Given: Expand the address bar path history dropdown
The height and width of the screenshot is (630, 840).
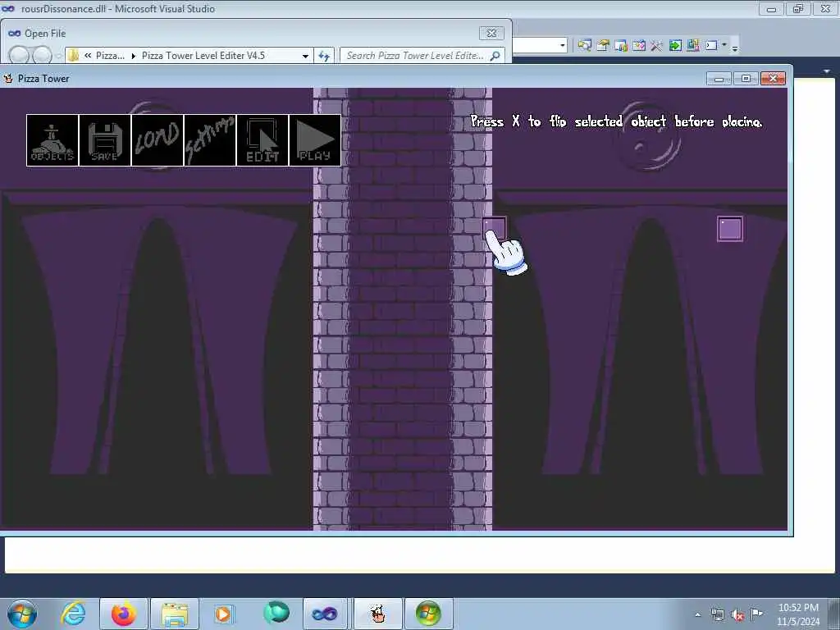Looking at the screenshot, I should pyautogui.click(x=305, y=56).
